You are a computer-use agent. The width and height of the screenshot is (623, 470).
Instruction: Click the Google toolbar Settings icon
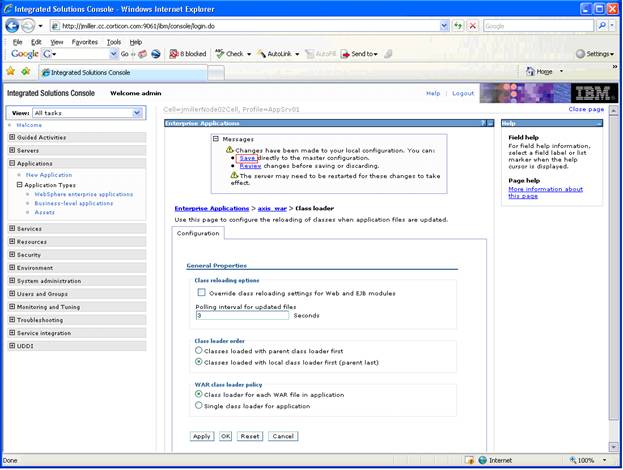(580, 54)
